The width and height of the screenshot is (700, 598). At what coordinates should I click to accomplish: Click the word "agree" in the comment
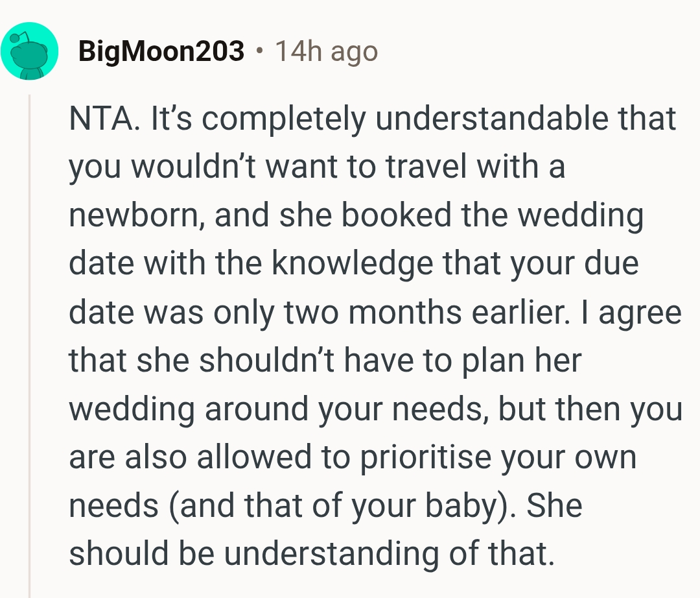coord(640,312)
